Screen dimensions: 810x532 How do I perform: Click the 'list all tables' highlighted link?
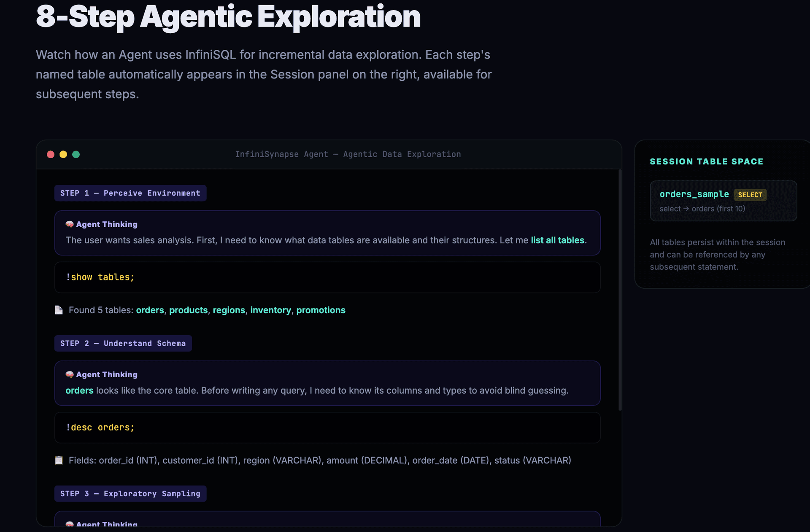pos(557,240)
